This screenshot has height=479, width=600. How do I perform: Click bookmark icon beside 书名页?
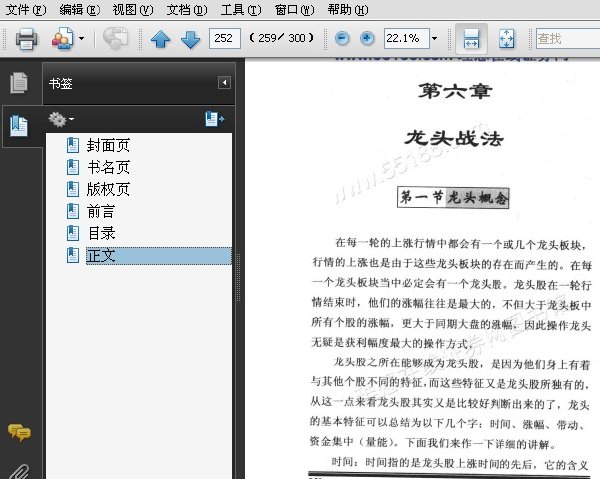[73, 167]
